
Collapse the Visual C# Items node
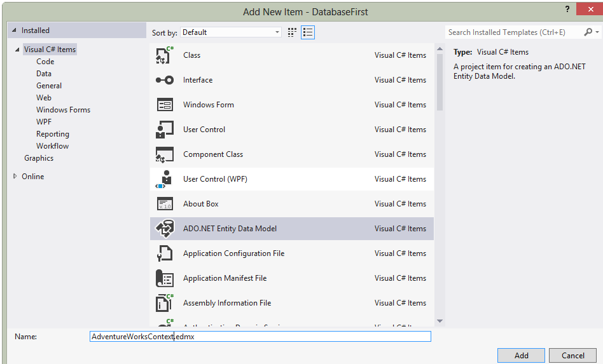point(17,50)
